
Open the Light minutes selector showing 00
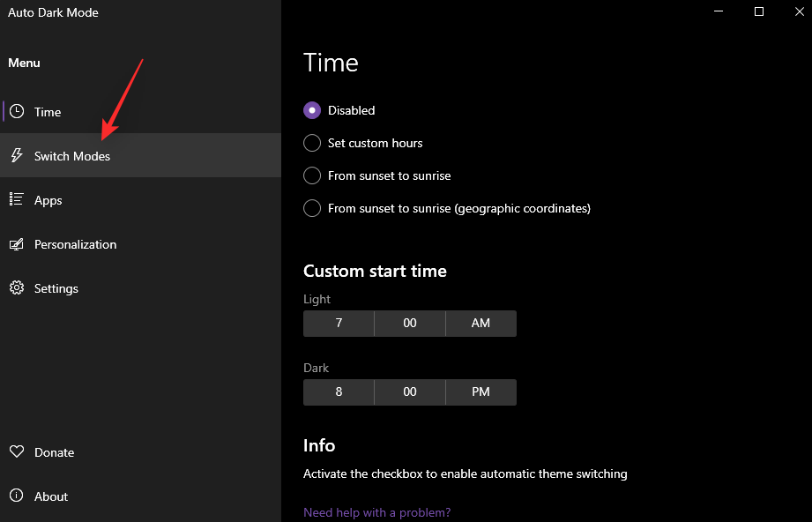[x=409, y=323]
